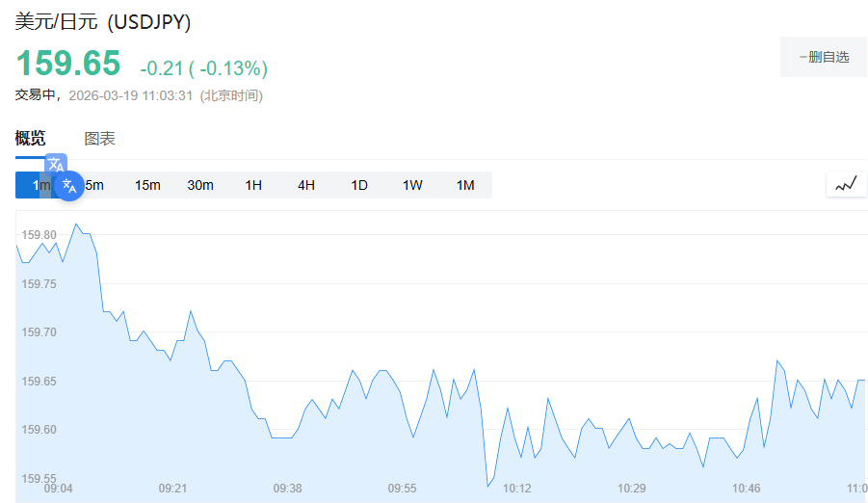The width and height of the screenshot is (868, 503).
Task: Click the small square translate icon
Action: click(x=56, y=164)
